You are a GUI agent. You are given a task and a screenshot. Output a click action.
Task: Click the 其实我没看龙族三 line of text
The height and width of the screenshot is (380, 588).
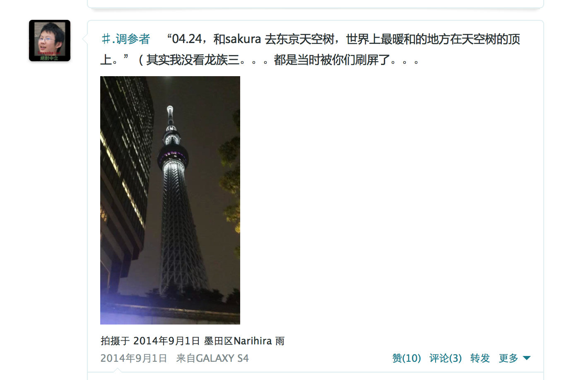(193, 60)
